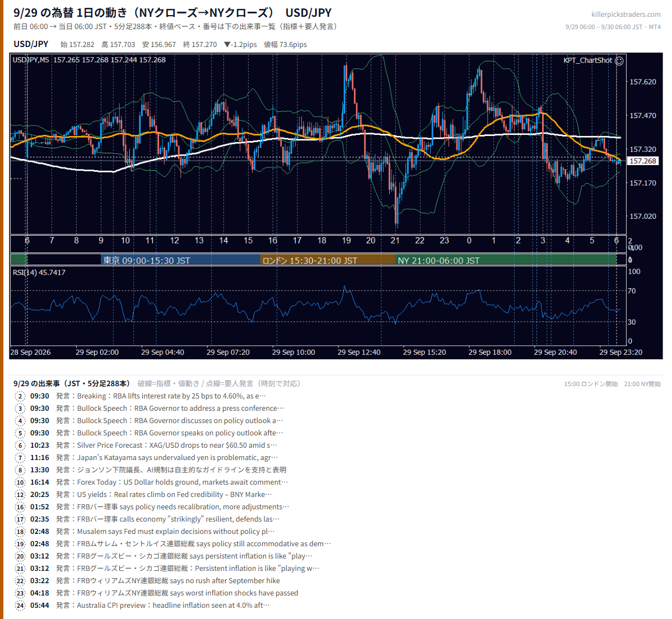Click the 29 Sep 23:20 time label
Viewport: 672px width, 619px height.
(620, 352)
